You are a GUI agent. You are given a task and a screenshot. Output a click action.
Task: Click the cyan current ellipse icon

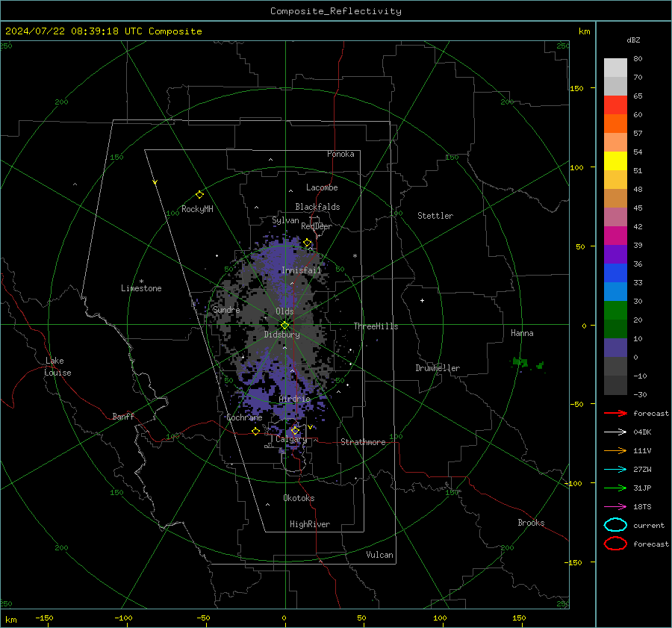615,525
